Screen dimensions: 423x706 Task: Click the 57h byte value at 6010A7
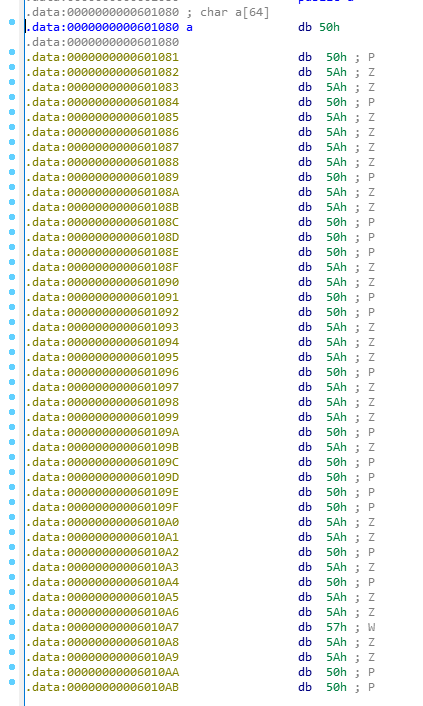point(337,627)
